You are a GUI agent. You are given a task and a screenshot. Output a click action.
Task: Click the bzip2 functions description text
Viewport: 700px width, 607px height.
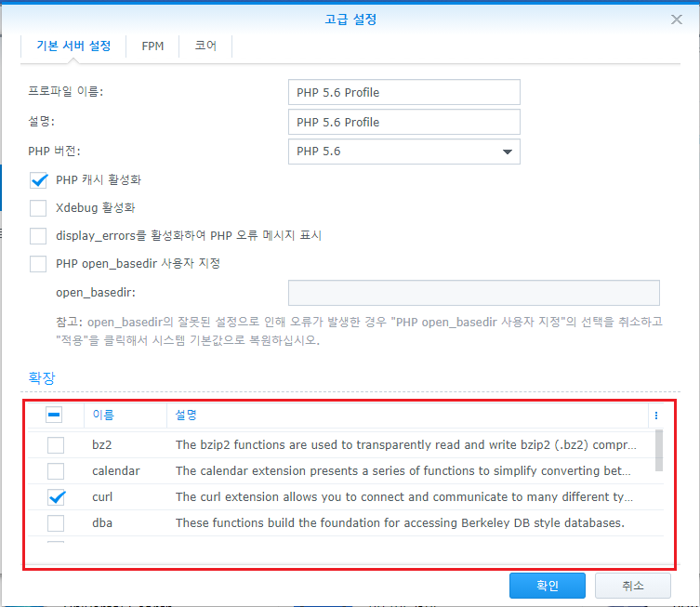coord(406,445)
